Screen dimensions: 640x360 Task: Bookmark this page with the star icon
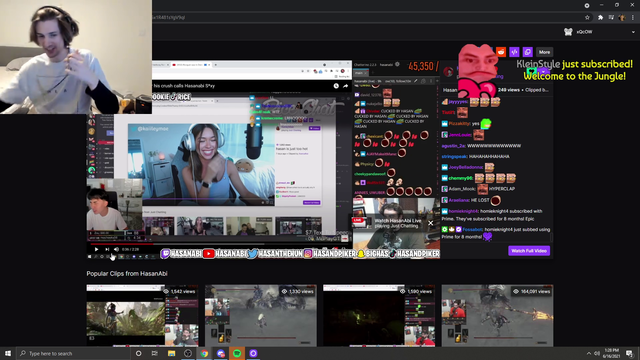pos(587,18)
